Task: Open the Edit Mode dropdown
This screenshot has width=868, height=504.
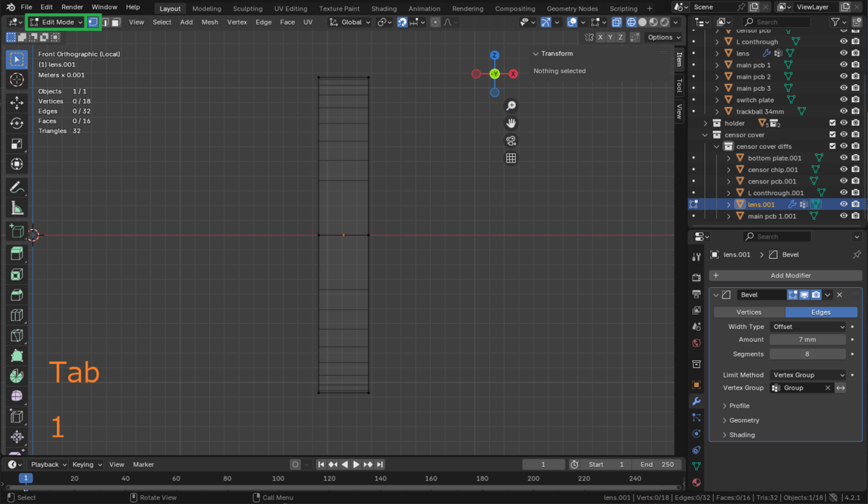Action: (x=56, y=22)
